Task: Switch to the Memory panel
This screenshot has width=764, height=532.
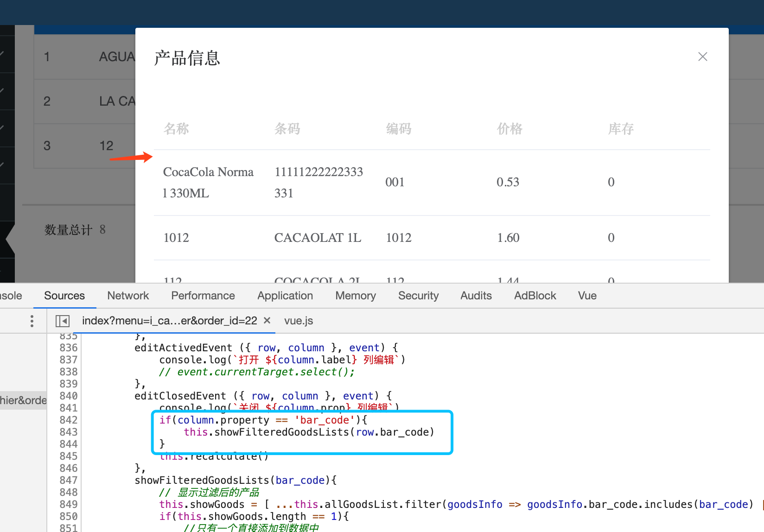Action: tap(355, 296)
